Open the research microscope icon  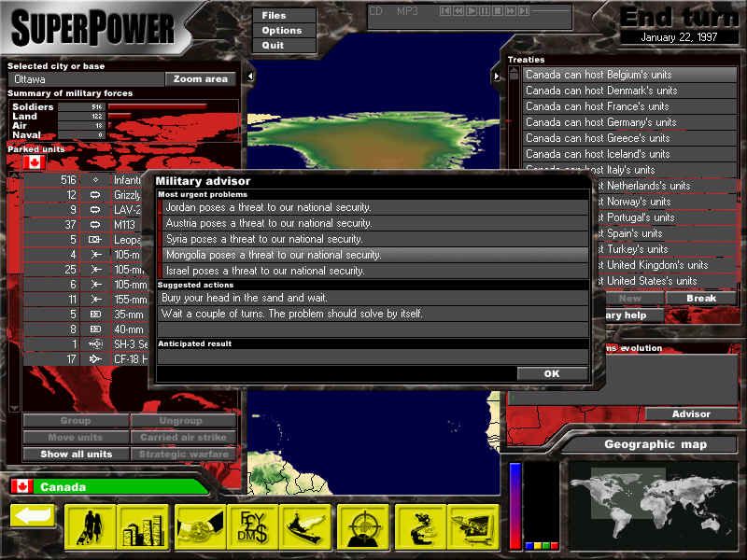pyautogui.click(x=421, y=527)
